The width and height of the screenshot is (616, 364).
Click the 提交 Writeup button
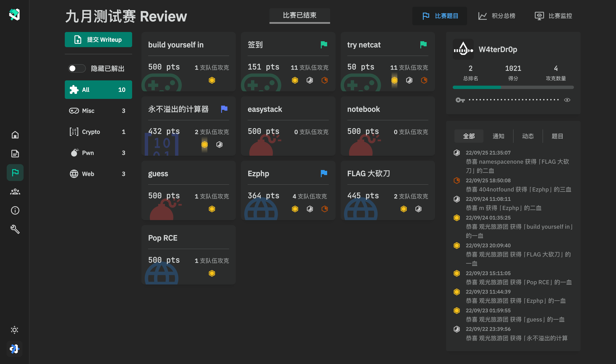(x=98, y=40)
